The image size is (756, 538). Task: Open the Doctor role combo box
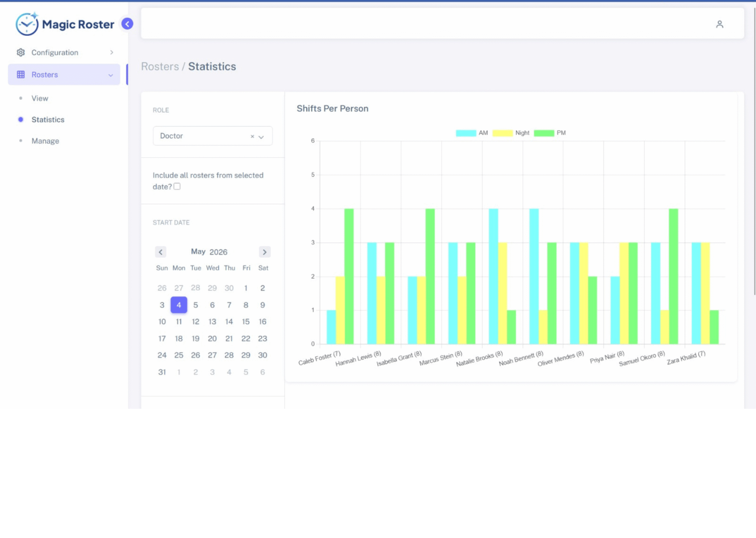(213, 136)
